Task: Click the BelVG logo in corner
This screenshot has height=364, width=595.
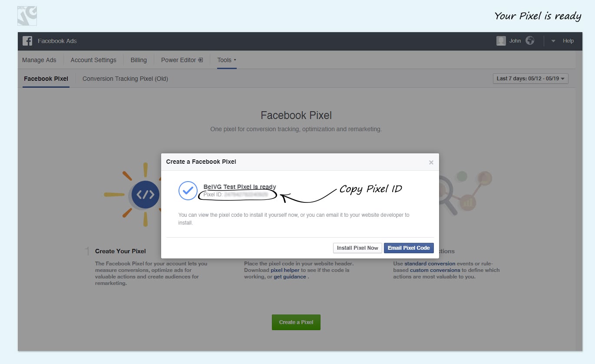Action: click(x=27, y=16)
